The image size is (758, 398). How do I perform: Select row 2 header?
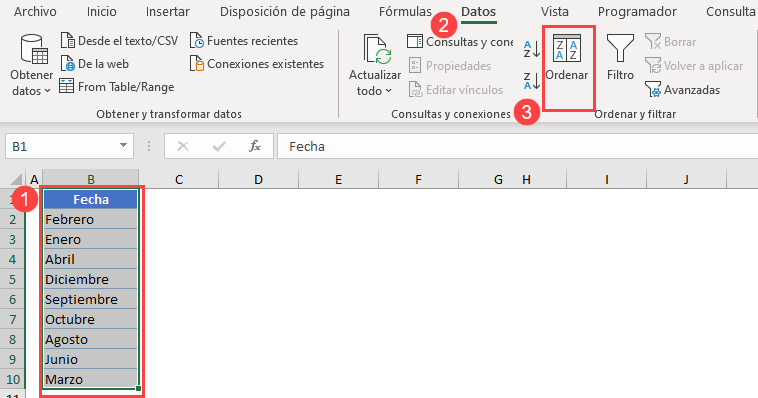[x=13, y=220]
